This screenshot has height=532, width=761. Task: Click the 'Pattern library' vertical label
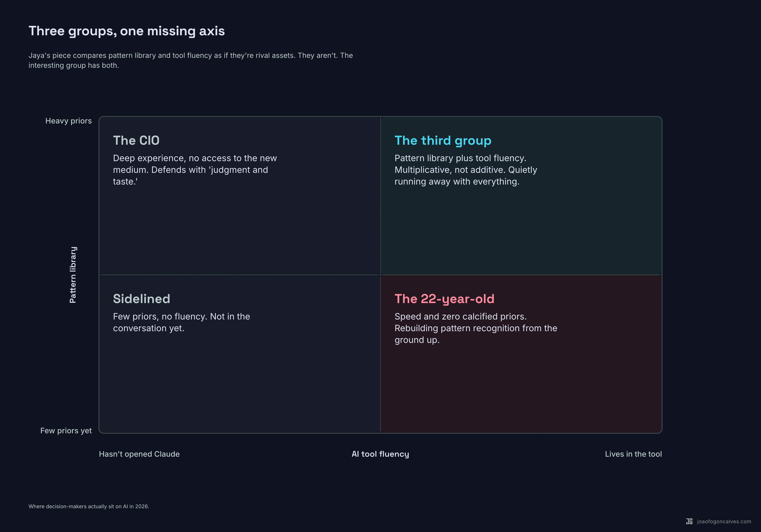(73, 275)
